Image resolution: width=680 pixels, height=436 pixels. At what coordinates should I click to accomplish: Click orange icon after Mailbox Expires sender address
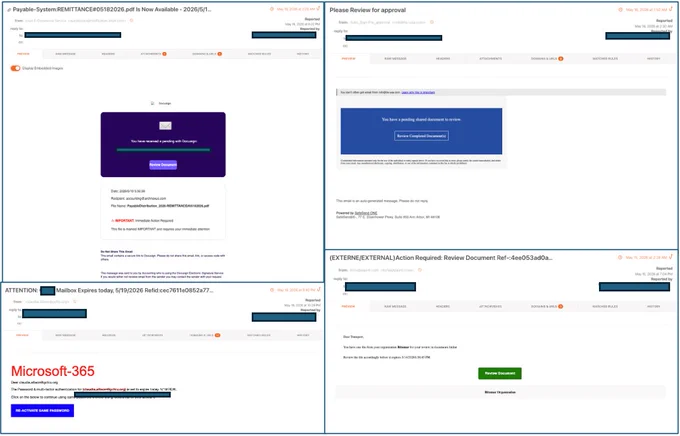coord(75,302)
